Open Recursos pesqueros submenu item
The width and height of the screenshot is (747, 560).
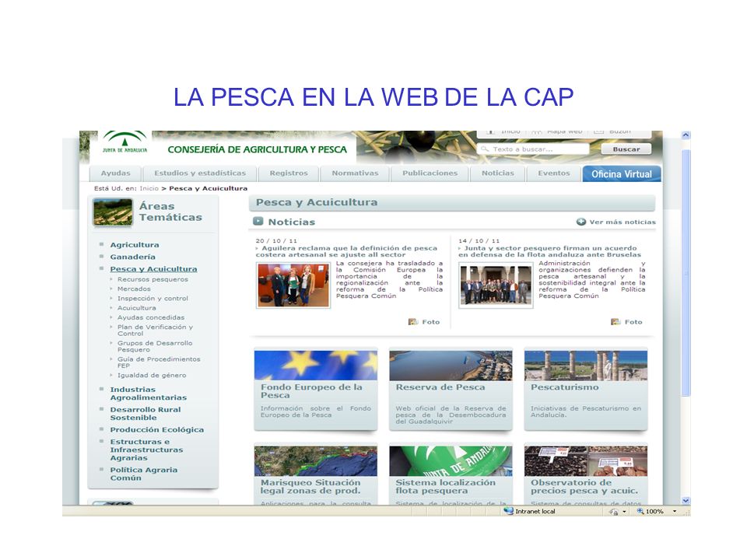click(153, 279)
